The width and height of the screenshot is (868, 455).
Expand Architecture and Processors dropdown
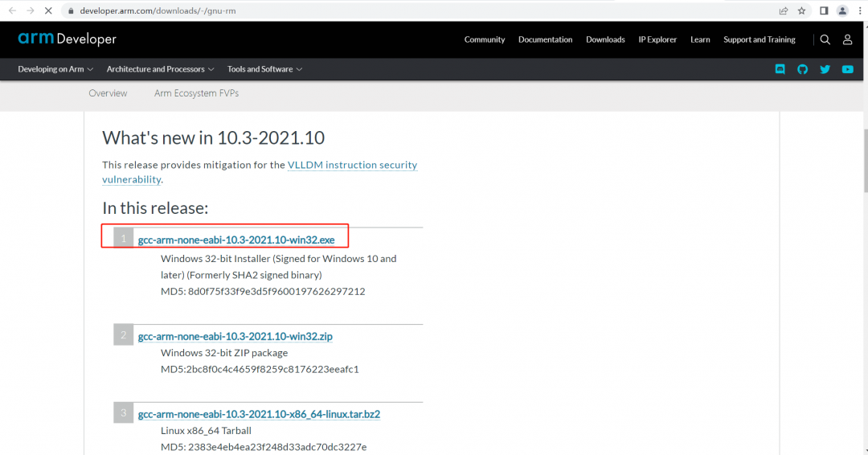click(x=160, y=69)
